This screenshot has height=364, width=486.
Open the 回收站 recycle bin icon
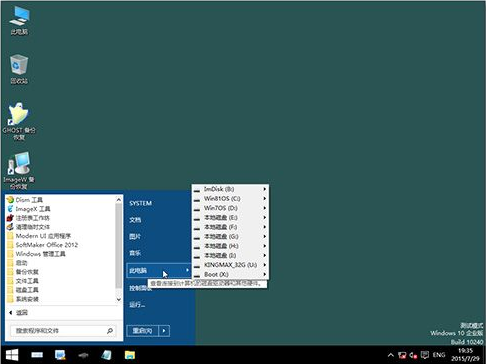pos(19,69)
